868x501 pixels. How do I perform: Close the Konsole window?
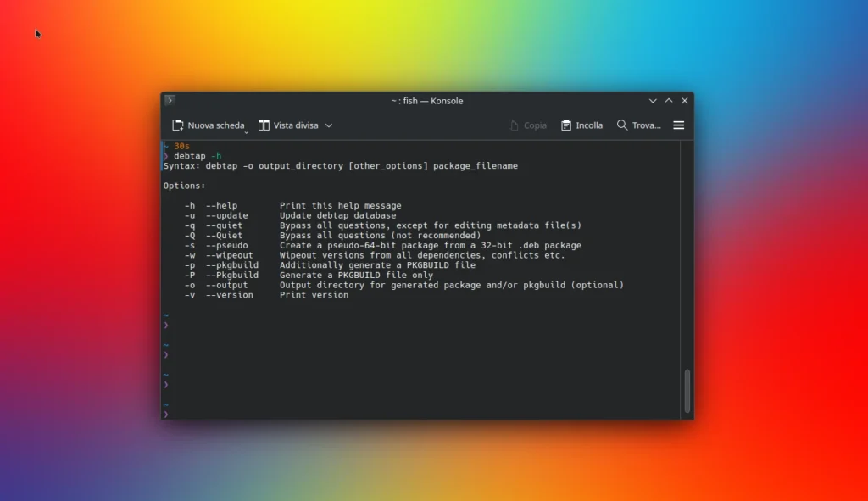tap(684, 100)
